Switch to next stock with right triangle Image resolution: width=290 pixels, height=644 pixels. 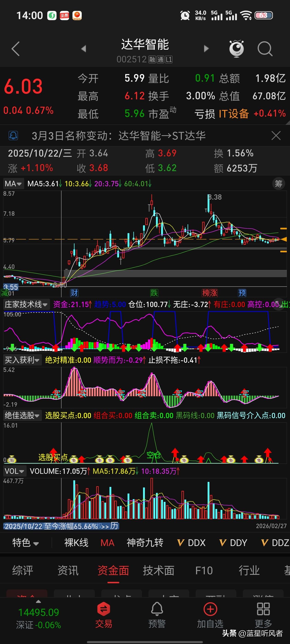coord(206,49)
